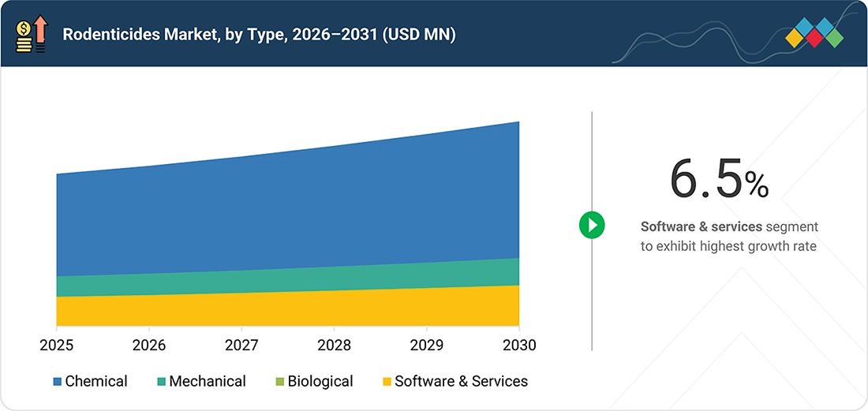The image size is (868, 411).
Task: Click the 2030 axis label
Action: pos(519,346)
